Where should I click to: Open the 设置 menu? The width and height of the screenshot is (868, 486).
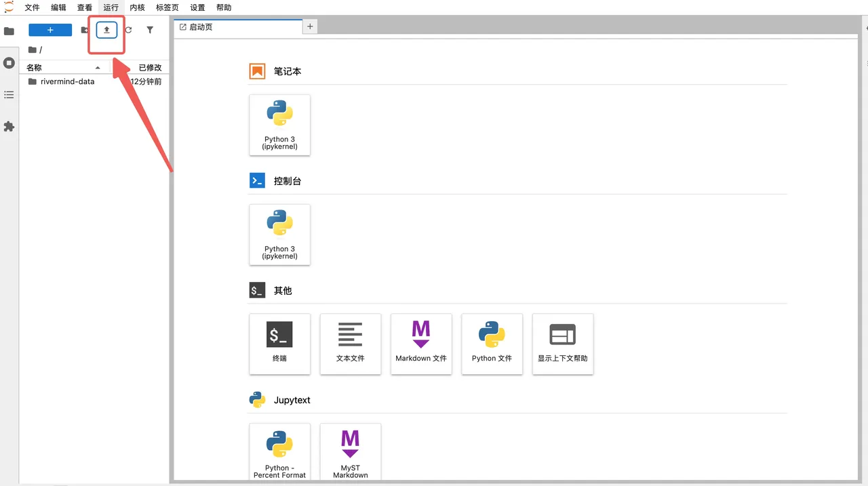(x=197, y=7)
